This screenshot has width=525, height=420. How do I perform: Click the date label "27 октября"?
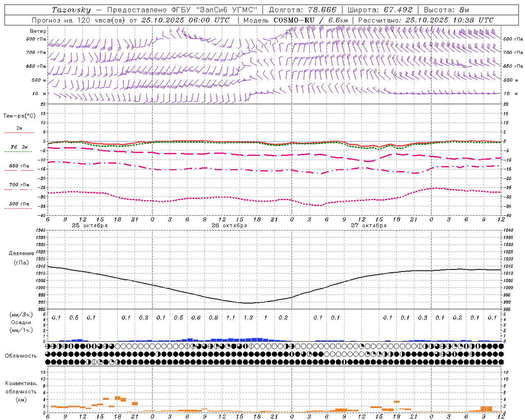click(369, 226)
